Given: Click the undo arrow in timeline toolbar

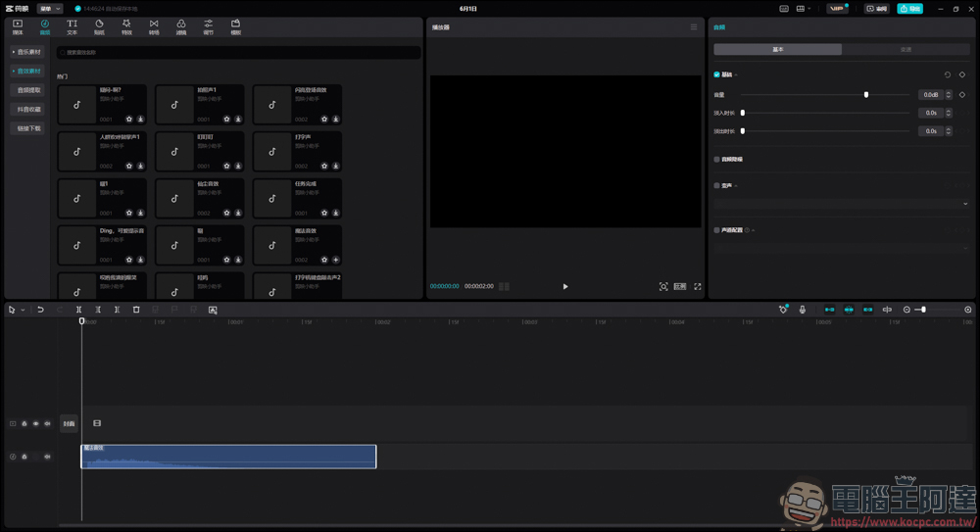Looking at the screenshot, I should (40, 310).
